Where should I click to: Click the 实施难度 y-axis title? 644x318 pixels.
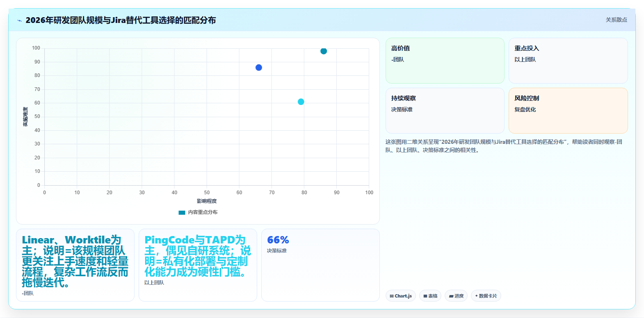pos(25,117)
